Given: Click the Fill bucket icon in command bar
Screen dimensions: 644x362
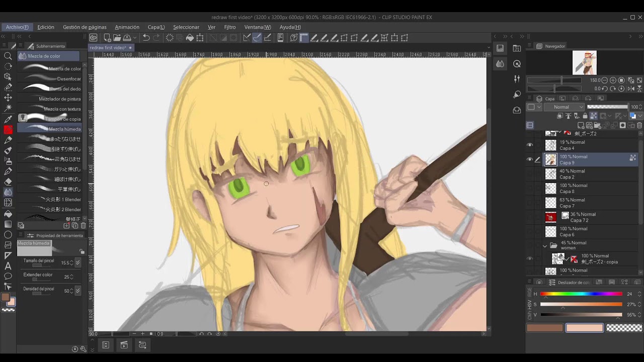Looking at the screenshot, I should [x=190, y=38].
